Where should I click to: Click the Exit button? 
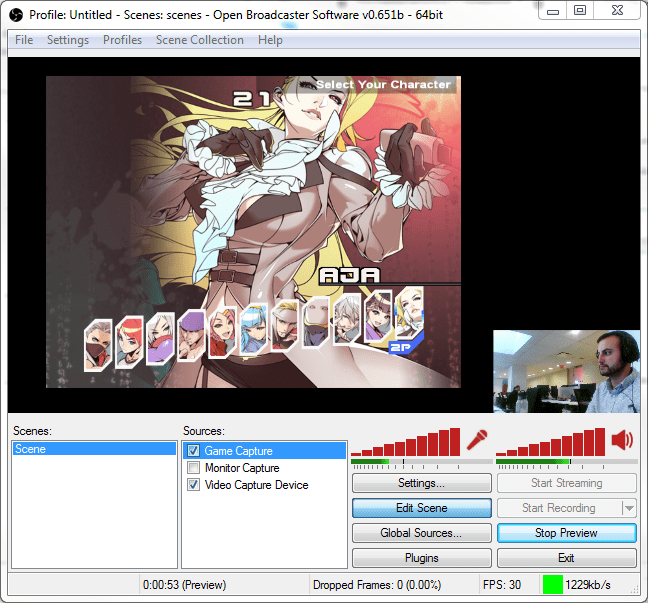pyautogui.click(x=567, y=558)
